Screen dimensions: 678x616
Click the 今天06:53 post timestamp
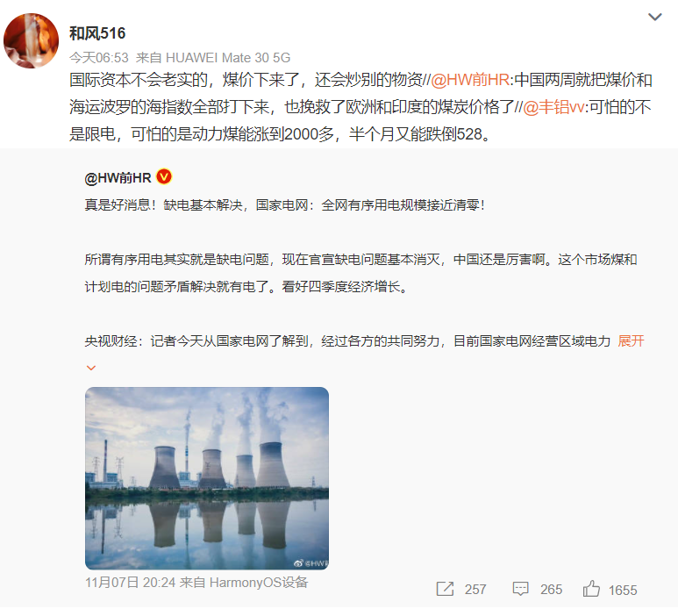click(x=99, y=58)
